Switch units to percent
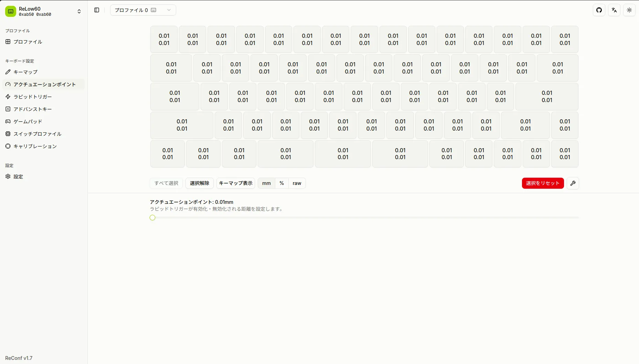 tap(282, 183)
